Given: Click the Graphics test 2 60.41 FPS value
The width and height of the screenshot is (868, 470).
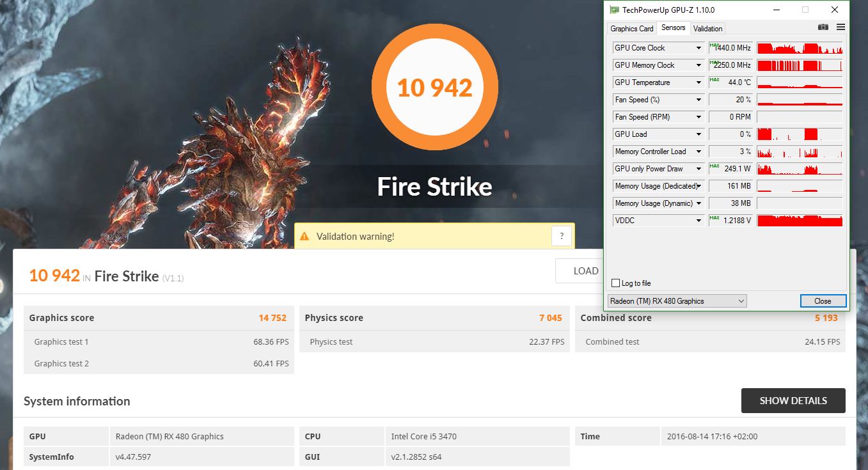Looking at the screenshot, I should pyautogui.click(x=271, y=364).
